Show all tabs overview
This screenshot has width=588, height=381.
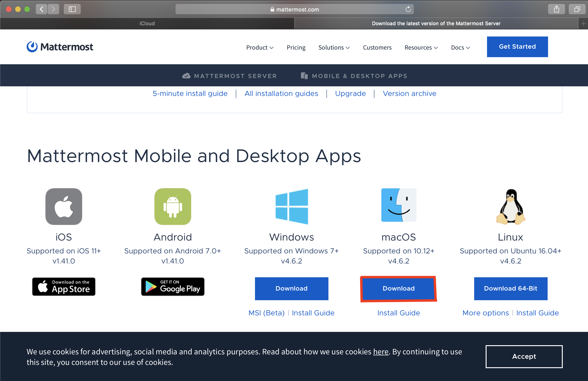[x=577, y=9]
